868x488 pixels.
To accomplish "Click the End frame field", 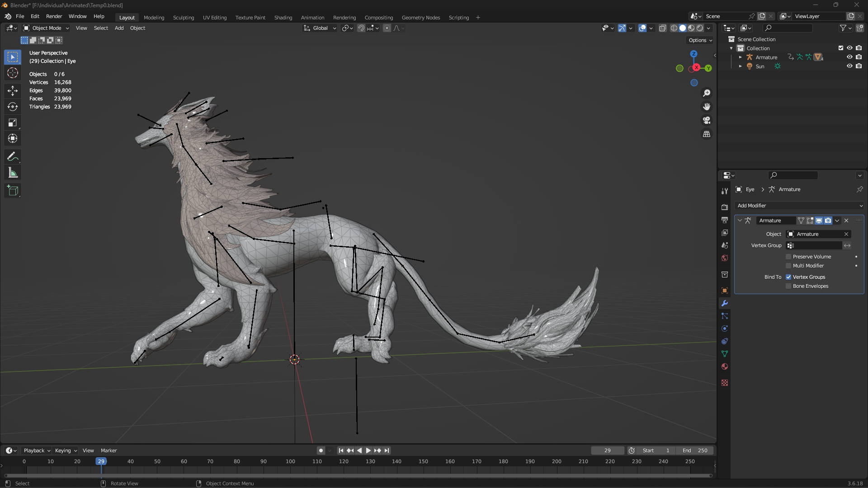I will point(695,450).
